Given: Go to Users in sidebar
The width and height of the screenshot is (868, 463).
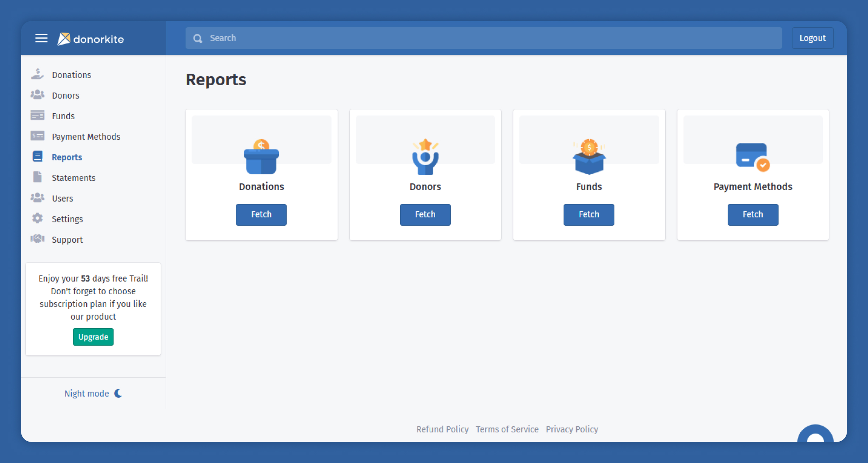Looking at the screenshot, I should tap(62, 199).
